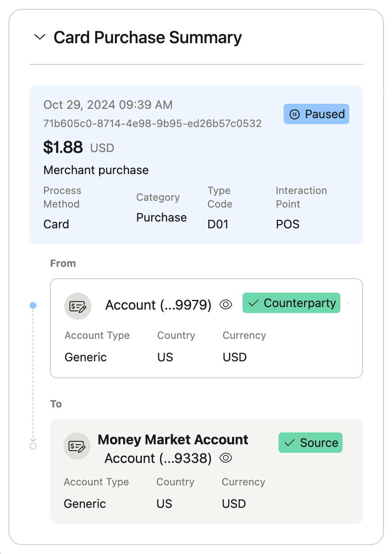Click the Card Purchase Summary heading
Screen dimensions: 392x554
tap(147, 37)
